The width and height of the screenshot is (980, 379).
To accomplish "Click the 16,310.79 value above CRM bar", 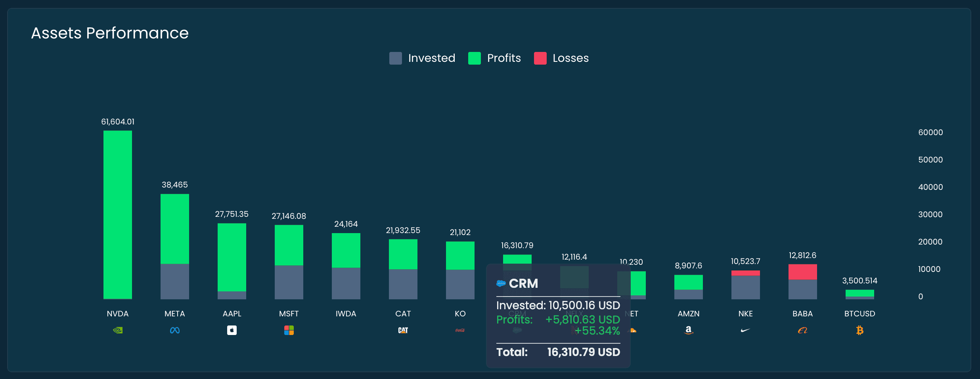I will tap(517, 245).
